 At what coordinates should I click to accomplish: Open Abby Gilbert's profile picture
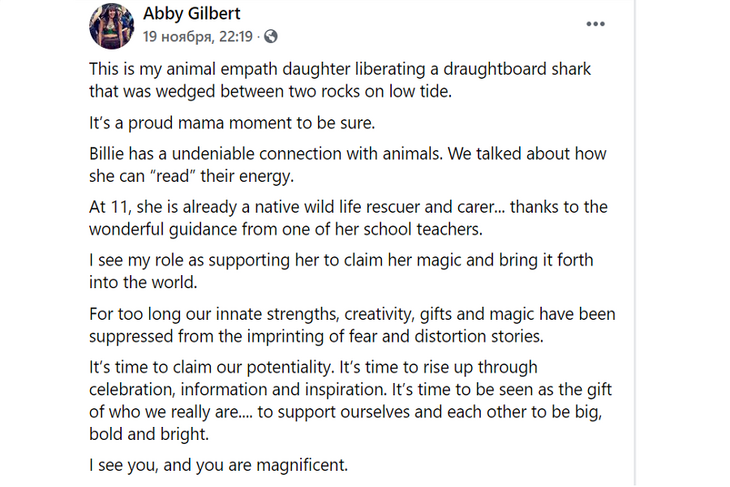pos(112,25)
